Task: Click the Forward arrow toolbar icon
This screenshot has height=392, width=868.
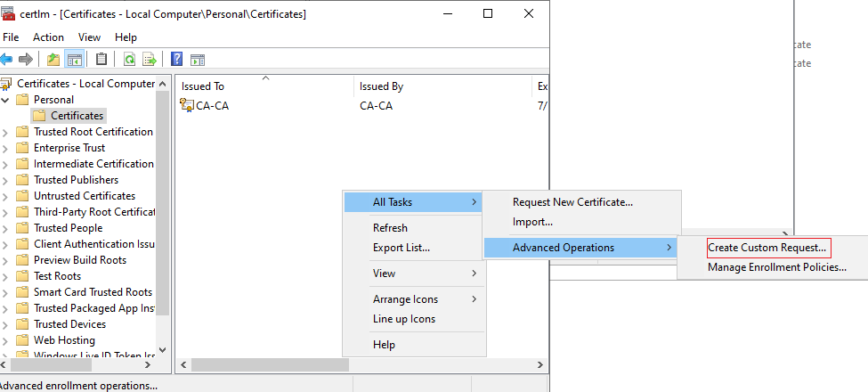Action: tap(26, 59)
